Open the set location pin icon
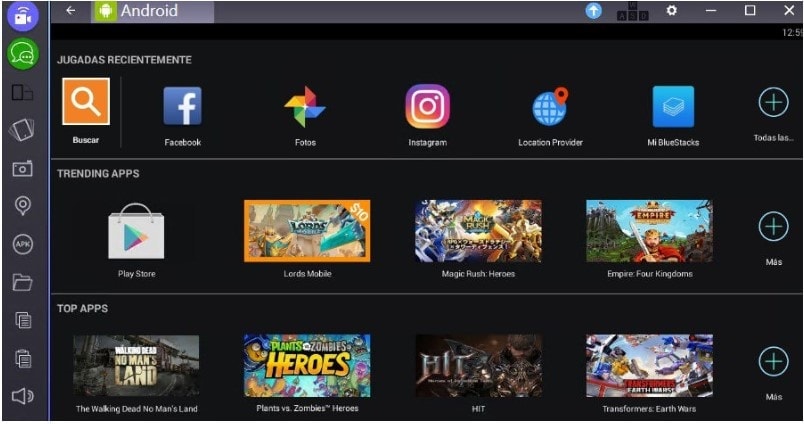 coord(23,206)
